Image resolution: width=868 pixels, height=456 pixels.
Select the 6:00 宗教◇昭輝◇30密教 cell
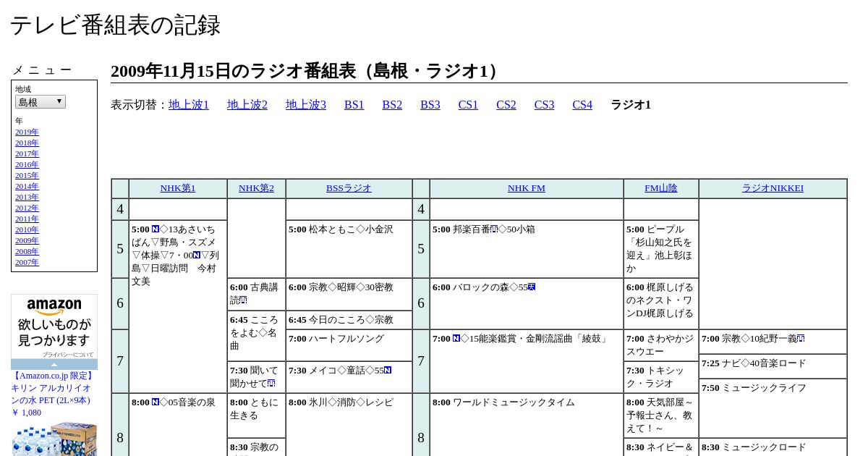point(349,295)
